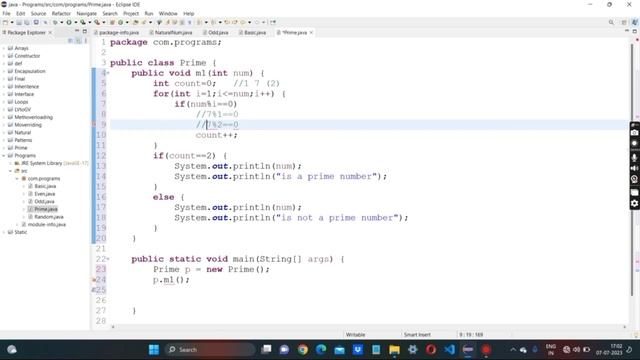Maximize the Package Explorer view
640x360 pixels.
(x=84, y=31)
